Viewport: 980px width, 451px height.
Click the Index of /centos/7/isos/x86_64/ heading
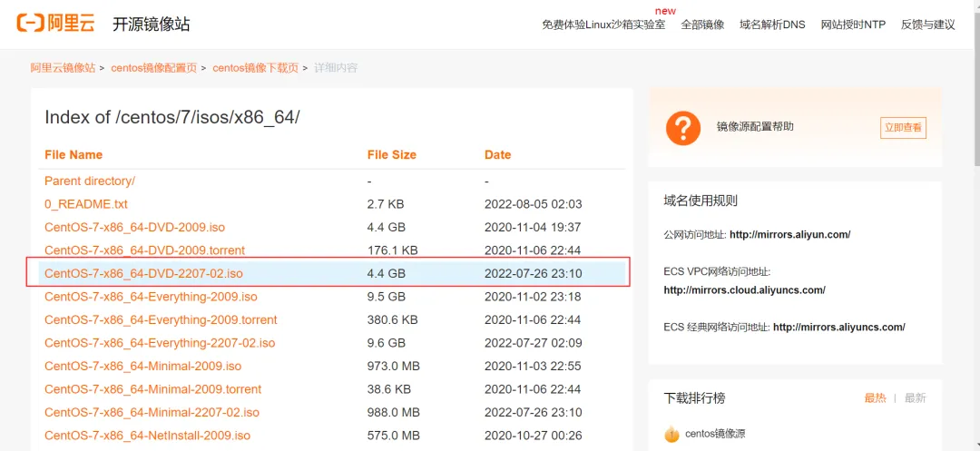[x=172, y=117]
